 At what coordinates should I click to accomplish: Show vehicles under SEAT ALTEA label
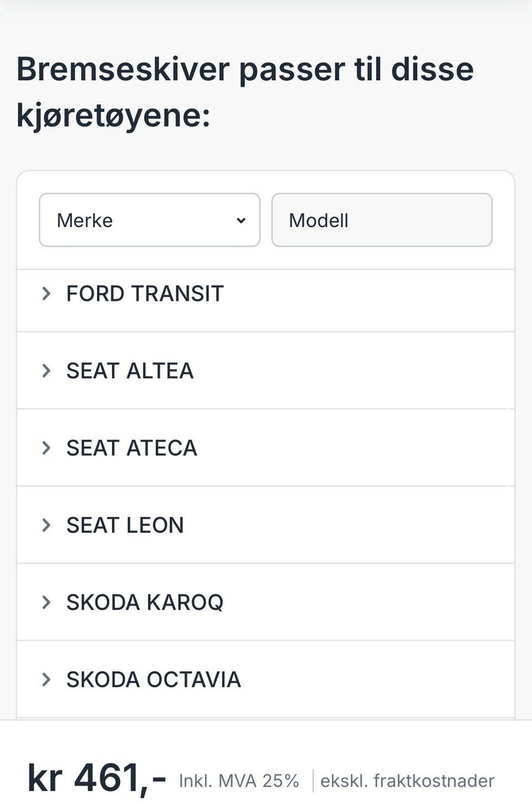click(x=130, y=371)
